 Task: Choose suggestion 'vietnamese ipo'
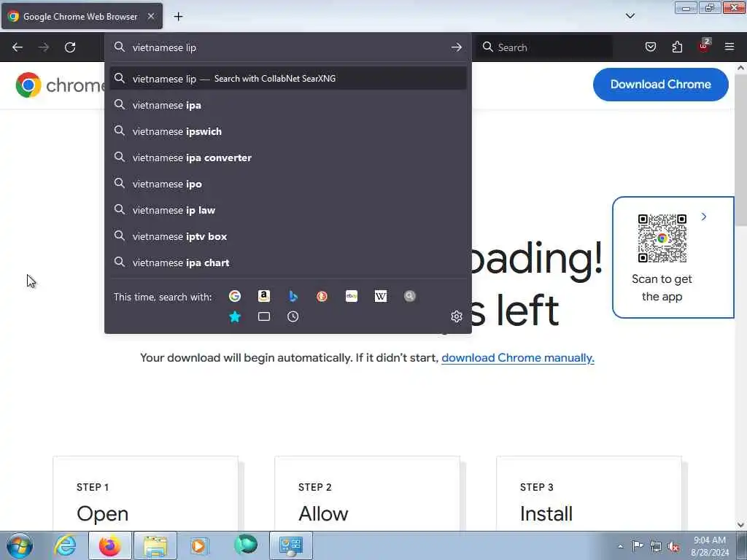click(288, 184)
